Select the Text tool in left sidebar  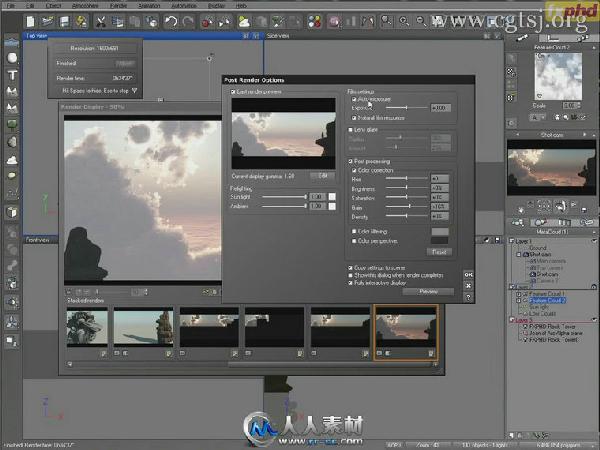pyautogui.click(x=12, y=75)
